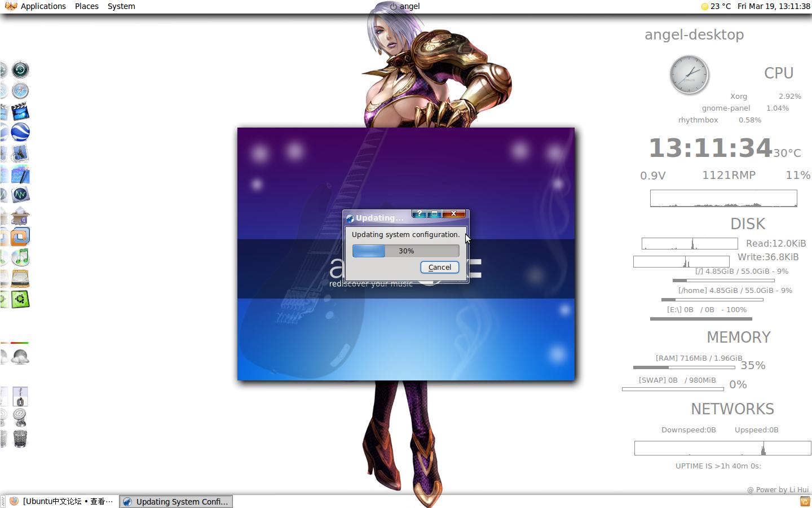Viewport: 812px width, 508px height.
Task: Click the 'Write:36.8KiB' disk value
Action: click(768, 257)
